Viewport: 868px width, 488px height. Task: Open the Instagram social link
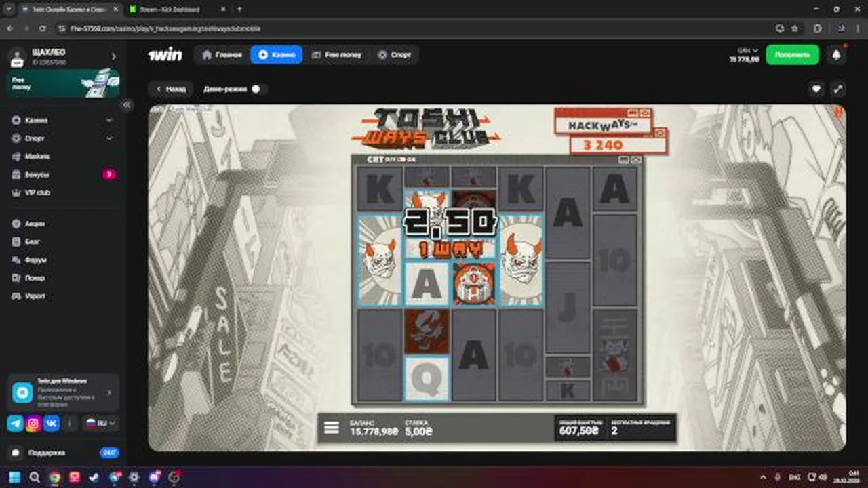[x=33, y=424]
